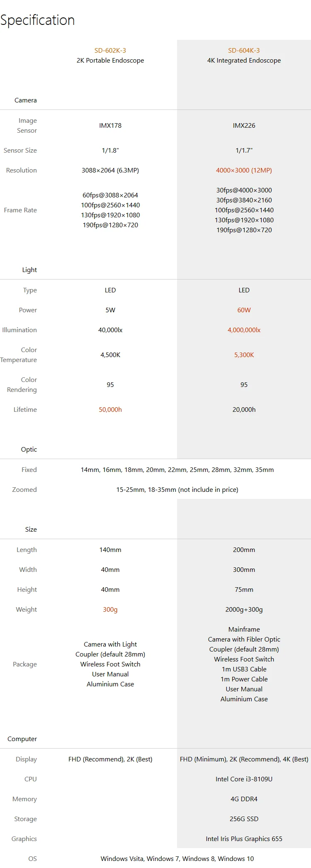Click the 4,000,000lx illumination value

pos(244,330)
